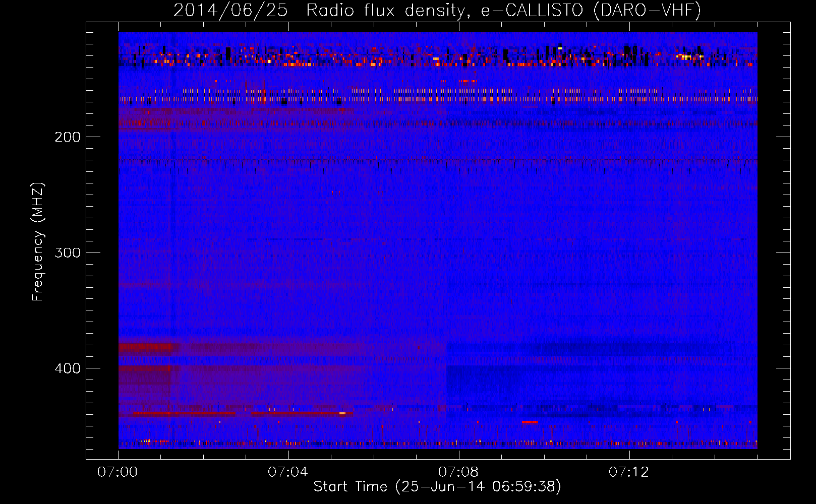
Task: Click the "Frequency (MHZ)" axis label
Action: [38, 242]
